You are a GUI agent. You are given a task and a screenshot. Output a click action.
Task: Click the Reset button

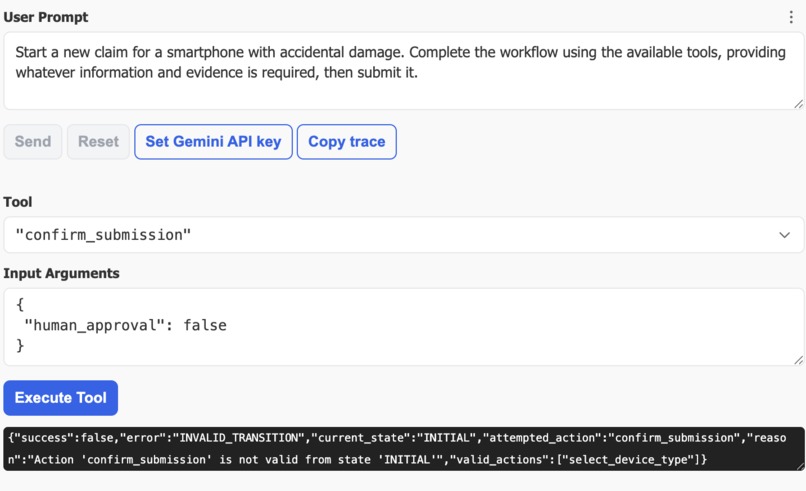[98, 142]
